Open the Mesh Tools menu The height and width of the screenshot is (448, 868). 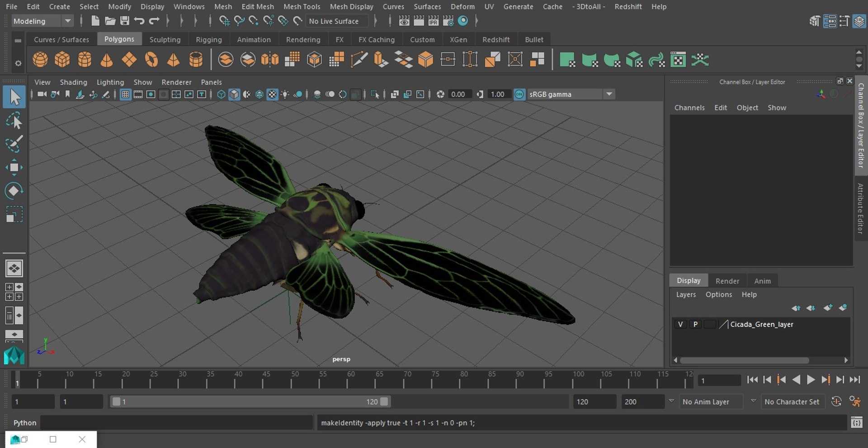(x=302, y=6)
